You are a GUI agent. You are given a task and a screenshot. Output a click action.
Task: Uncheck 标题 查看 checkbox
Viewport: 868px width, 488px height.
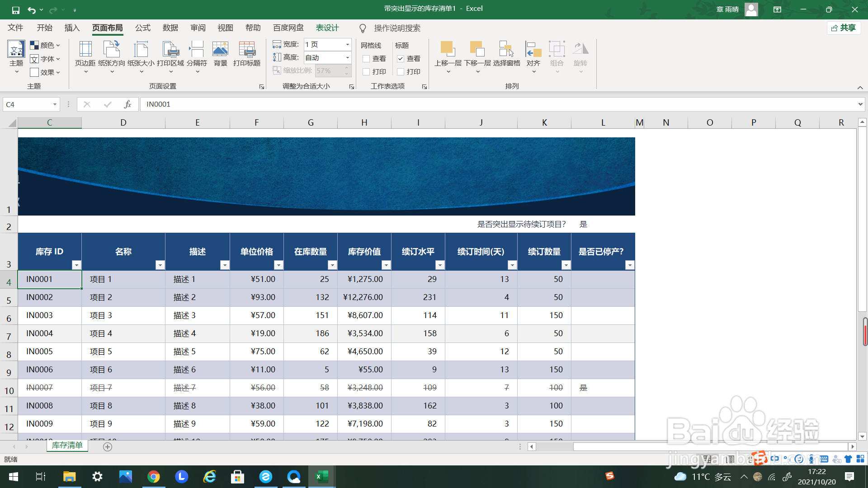coord(401,59)
